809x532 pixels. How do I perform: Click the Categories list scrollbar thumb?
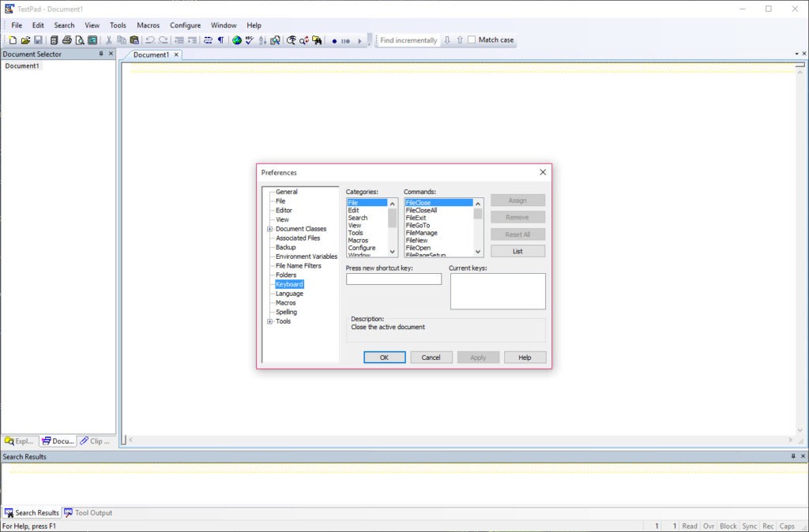click(x=393, y=217)
